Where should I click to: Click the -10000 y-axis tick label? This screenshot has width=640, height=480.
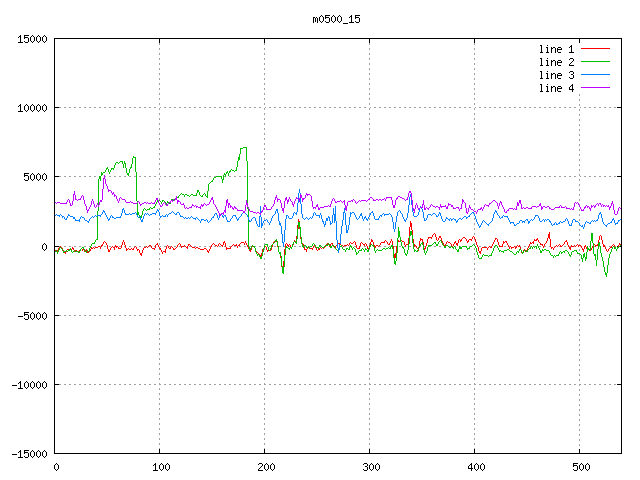coord(29,384)
